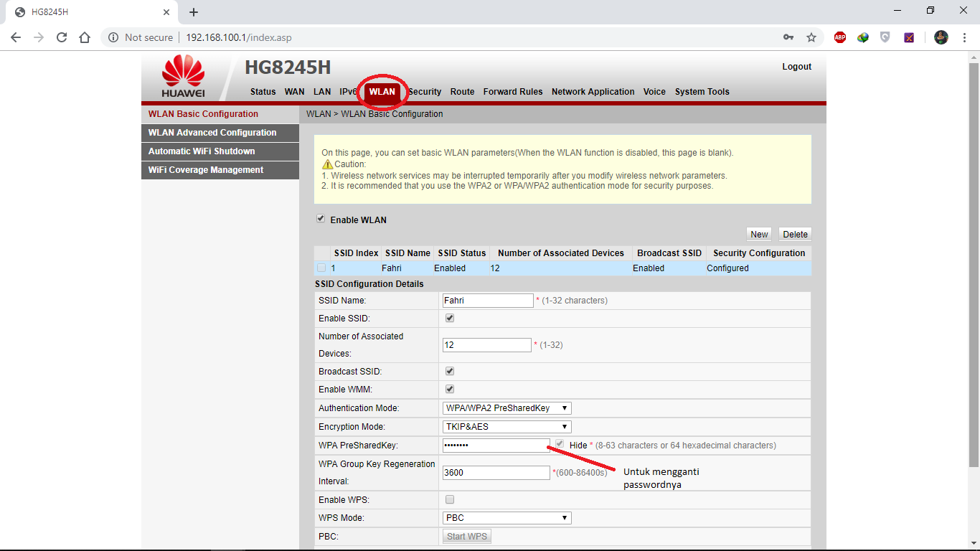Click the Huawei logo
This screenshot has height=551, width=980.
(184, 77)
